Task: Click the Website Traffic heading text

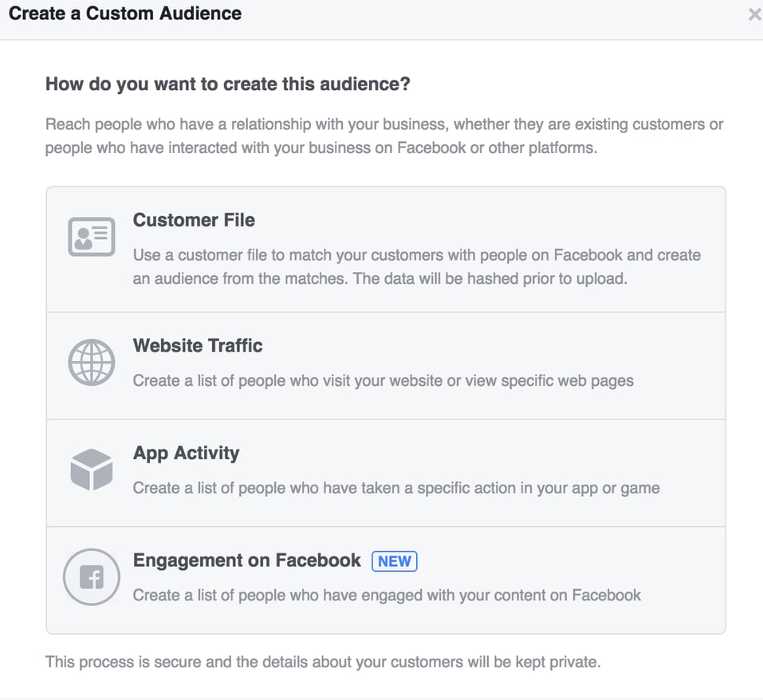Action: (197, 346)
